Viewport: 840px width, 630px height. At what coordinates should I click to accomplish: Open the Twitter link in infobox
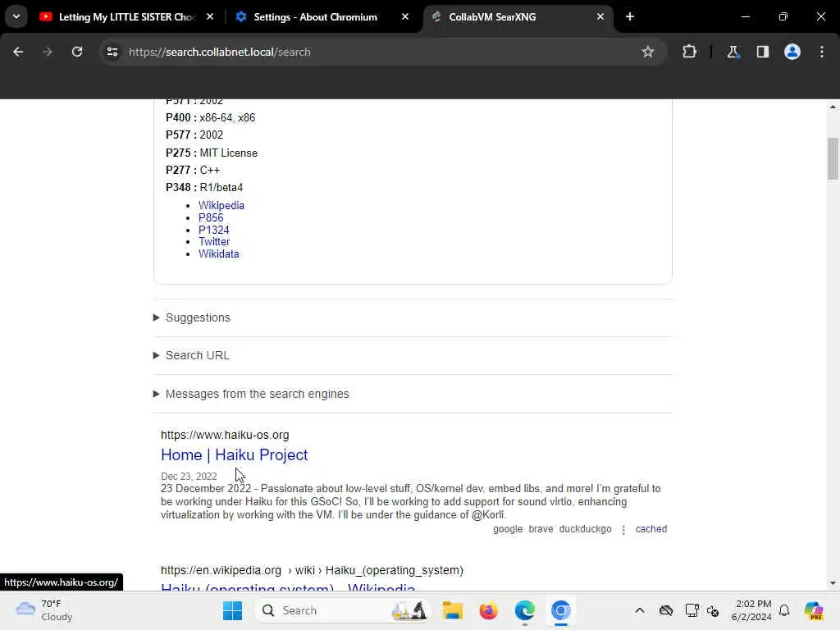[x=214, y=242]
